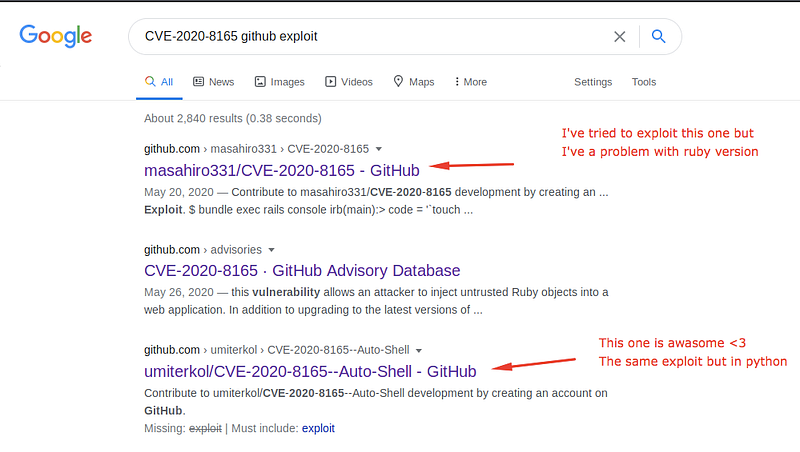The width and height of the screenshot is (800, 452).
Task: Open the More search categories menu
Action: 470,82
